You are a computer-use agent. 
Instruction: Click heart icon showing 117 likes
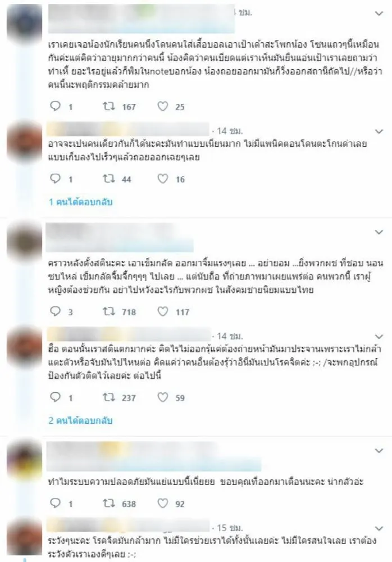pos(163,311)
